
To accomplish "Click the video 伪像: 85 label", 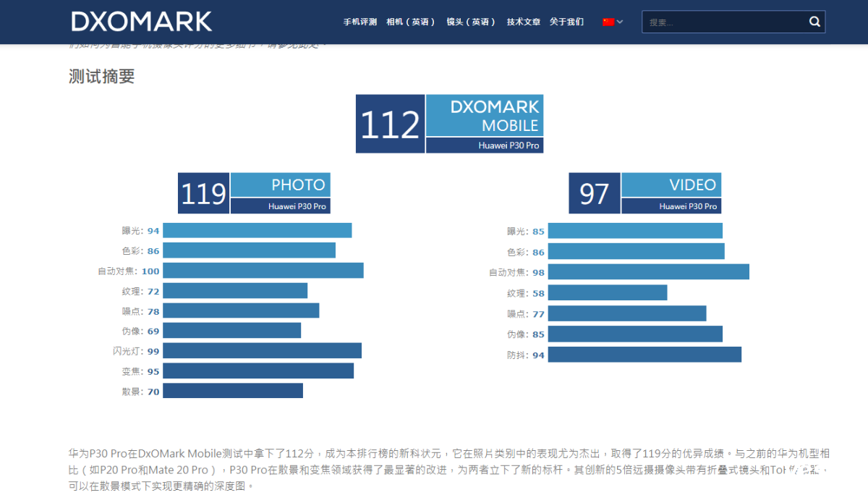I will pyautogui.click(x=526, y=334).
